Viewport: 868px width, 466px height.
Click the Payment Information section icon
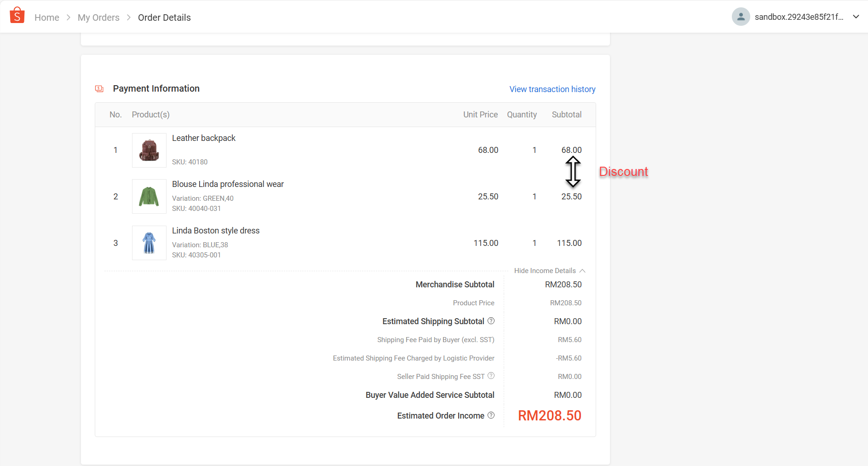(x=99, y=88)
